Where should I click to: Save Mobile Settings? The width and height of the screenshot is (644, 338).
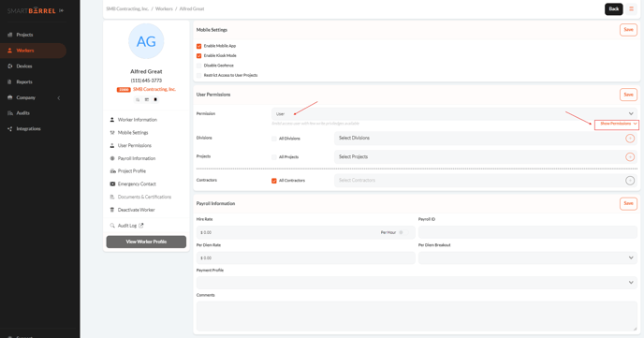[x=628, y=30]
